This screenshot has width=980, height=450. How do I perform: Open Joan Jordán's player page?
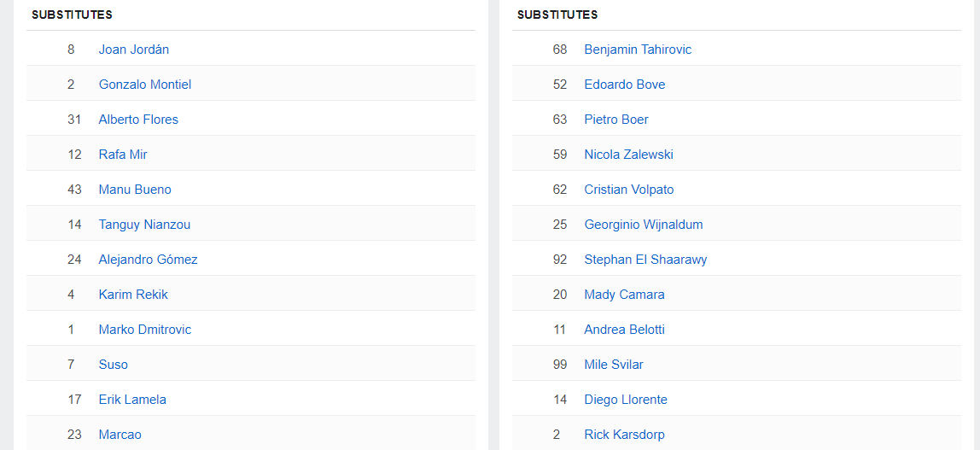click(x=133, y=50)
